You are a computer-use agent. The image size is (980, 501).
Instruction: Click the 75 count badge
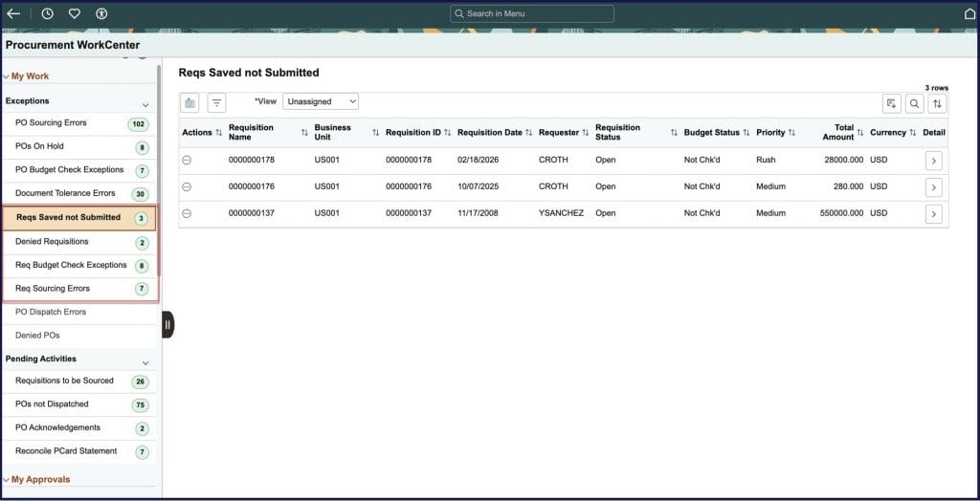click(140, 405)
